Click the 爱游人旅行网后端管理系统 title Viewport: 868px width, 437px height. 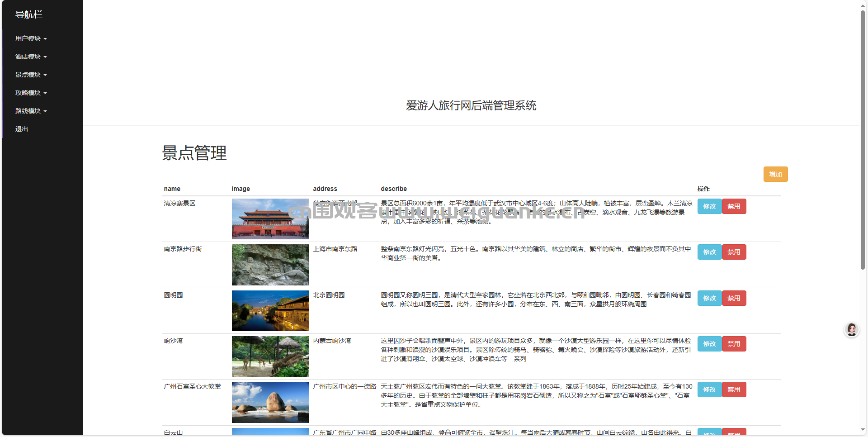471,105
